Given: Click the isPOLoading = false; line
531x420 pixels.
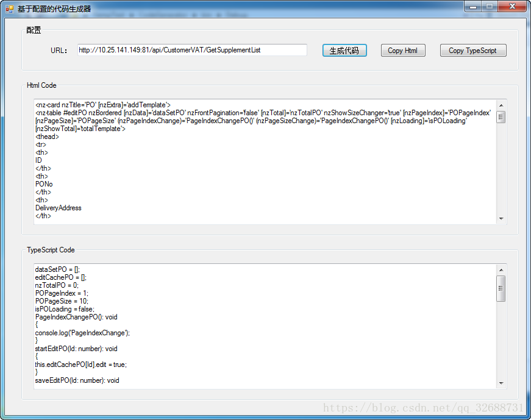Looking at the screenshot, I should (65, 309).
